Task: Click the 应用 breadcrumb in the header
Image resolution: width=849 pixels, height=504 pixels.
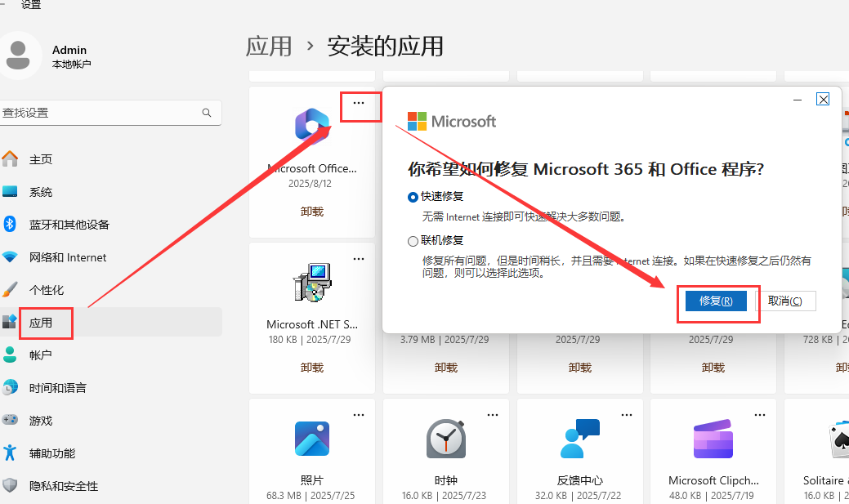Action: (x=269, y=46)
